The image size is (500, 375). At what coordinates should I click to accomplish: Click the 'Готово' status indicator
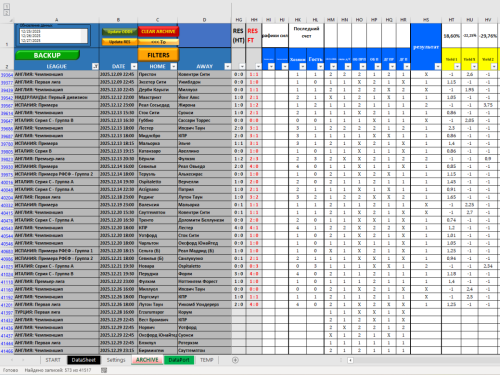pos(10,370)
